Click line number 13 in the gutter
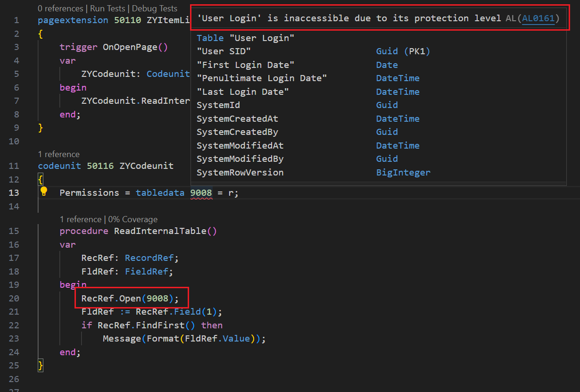Image resolution: width=580 pixels, height=392 pixels. (14, 193)
